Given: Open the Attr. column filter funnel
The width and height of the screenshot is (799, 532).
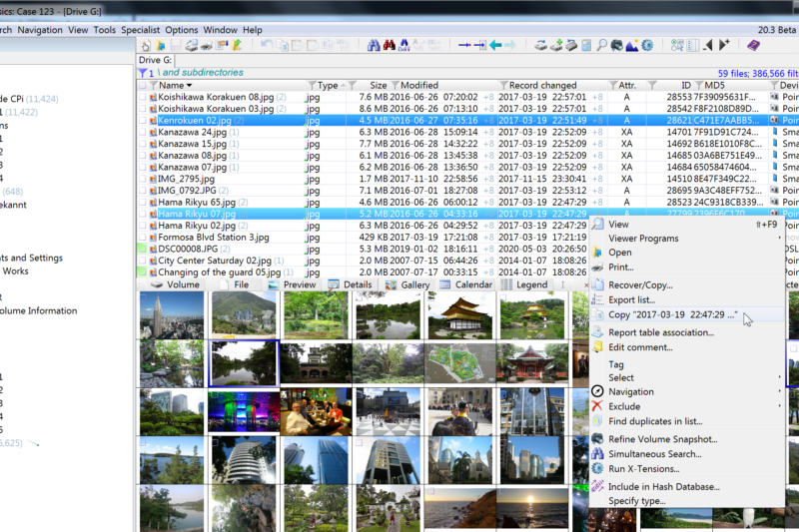Looking at the screenshot, I should pyautogui.click(x=613, y=85).
